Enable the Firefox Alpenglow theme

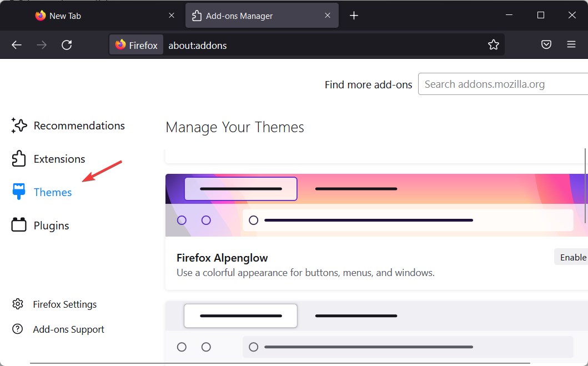point(572,257)
